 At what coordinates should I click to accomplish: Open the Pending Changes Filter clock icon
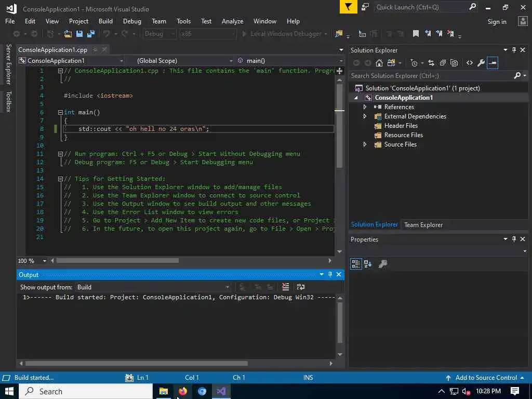414,63
